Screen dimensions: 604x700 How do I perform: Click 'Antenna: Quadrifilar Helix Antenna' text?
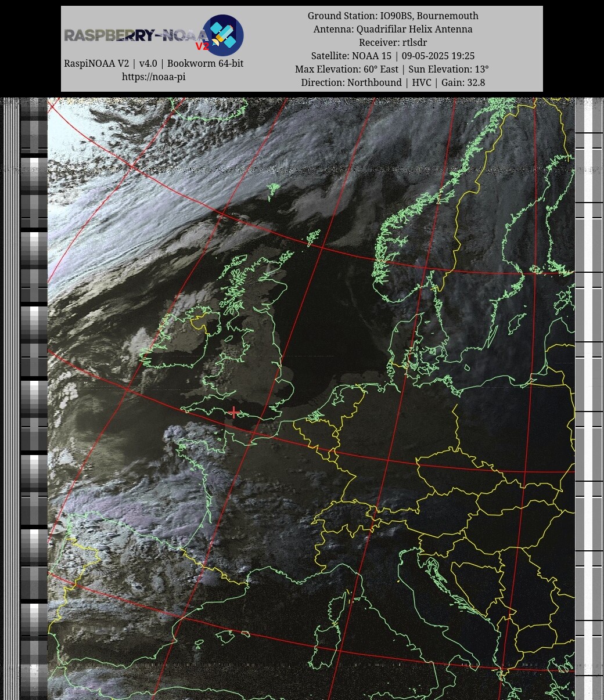click(393, 29)
